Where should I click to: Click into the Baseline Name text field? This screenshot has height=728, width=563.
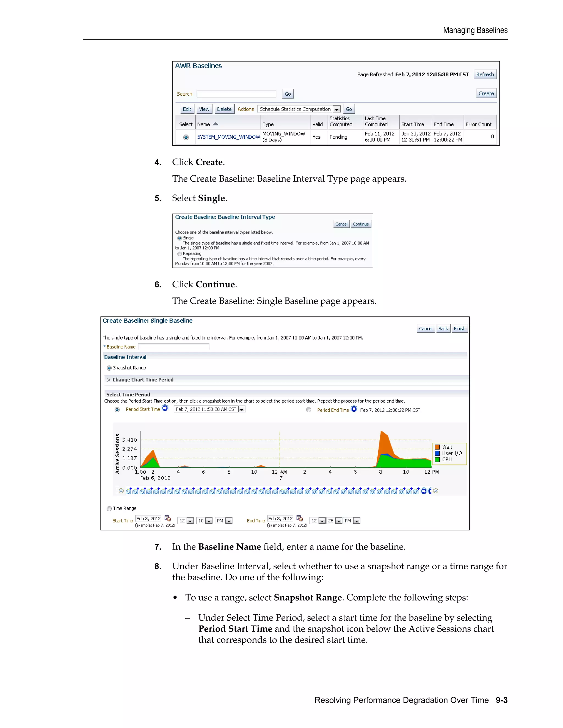173,347
